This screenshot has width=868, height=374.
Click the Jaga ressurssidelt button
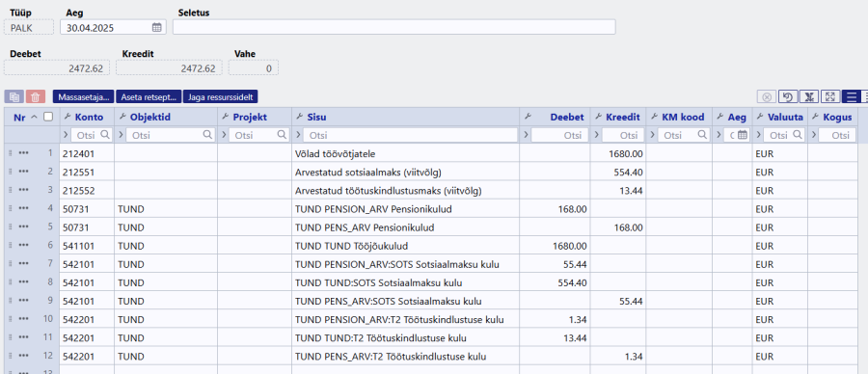220,96
